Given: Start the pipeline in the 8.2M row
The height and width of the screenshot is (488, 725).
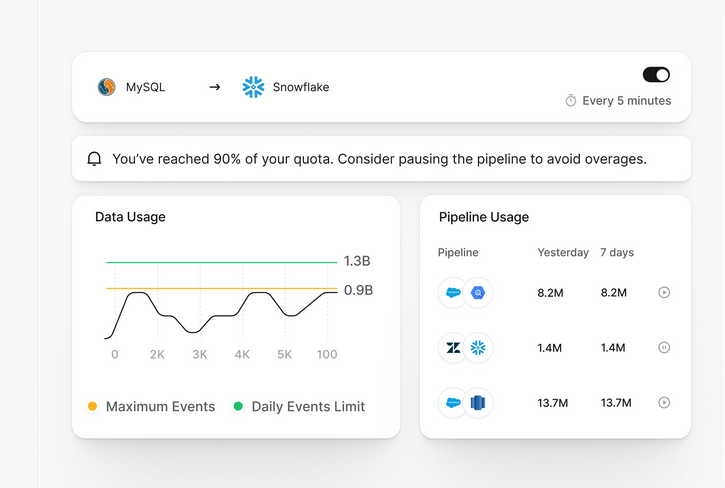Looking at the screenshot, I should coord(664,292).
